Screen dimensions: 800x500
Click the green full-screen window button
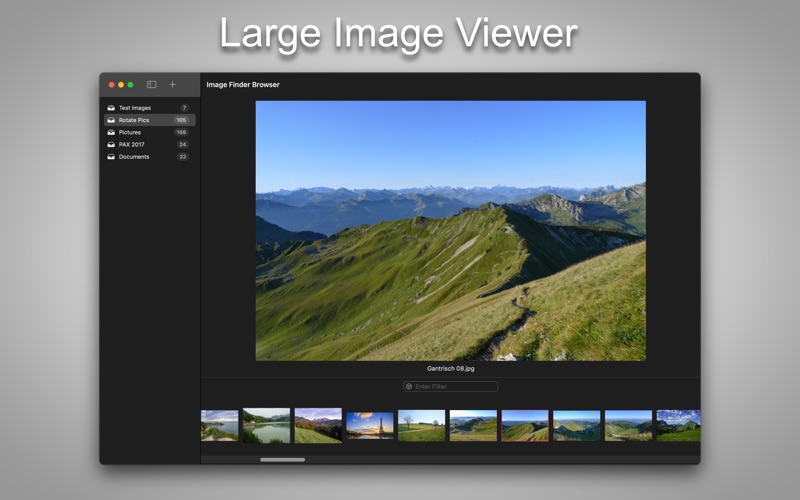131,85
